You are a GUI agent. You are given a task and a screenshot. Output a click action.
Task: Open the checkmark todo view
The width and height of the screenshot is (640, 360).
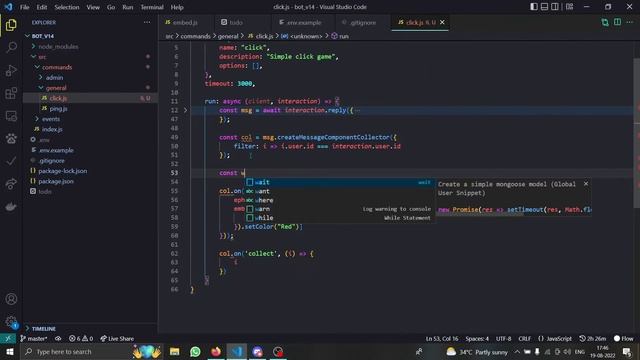click(11, 161)
